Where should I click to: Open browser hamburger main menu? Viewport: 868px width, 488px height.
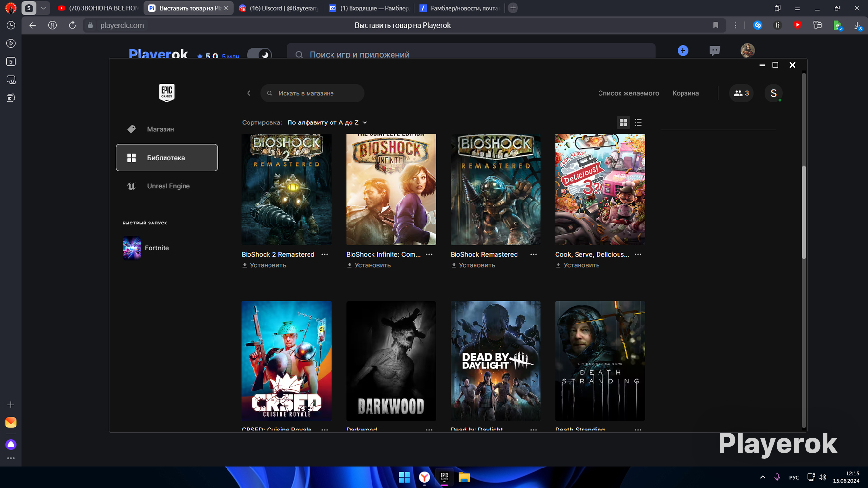pyautogui.click(x=797, y=8)
